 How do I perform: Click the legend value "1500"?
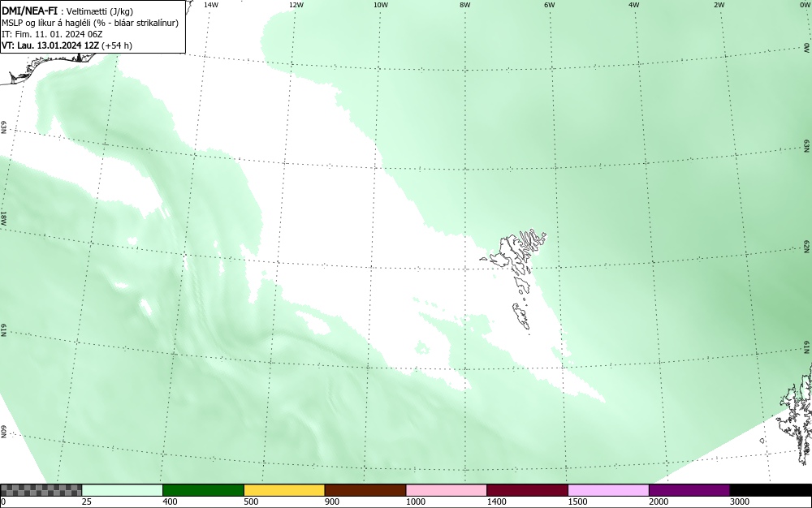[x=577, y=502]
